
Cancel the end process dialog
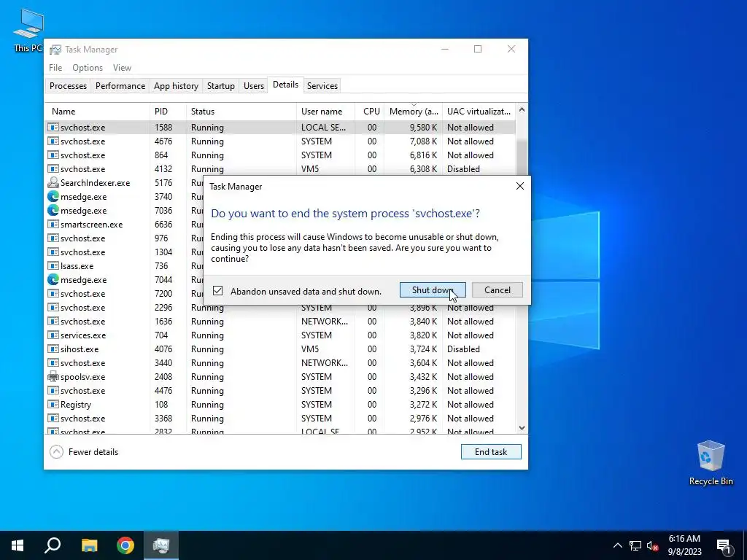pyautogui.click(x=497, y=290)
